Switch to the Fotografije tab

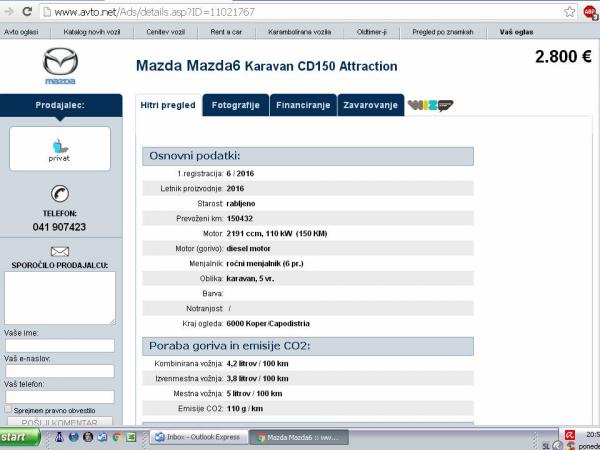[x=236, y=105]
